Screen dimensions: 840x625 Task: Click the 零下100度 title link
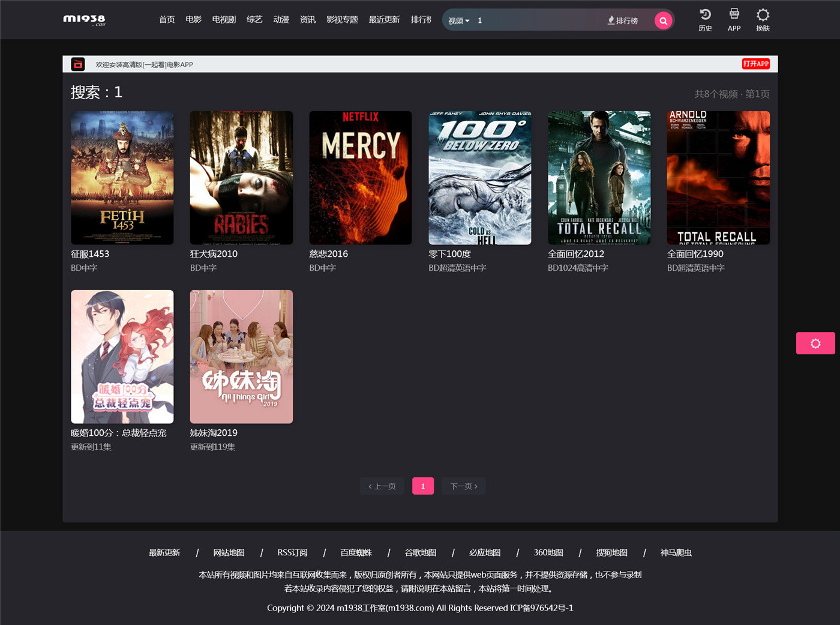(x=449, y=254)
